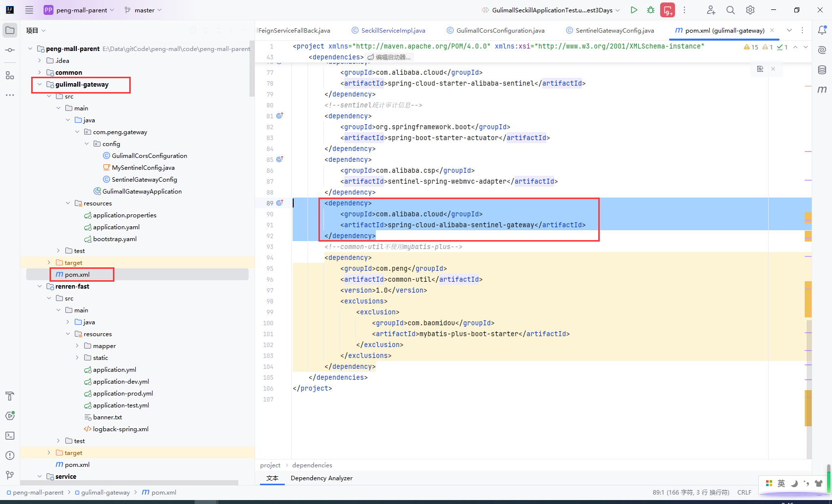This screenshot has height=504, width=832.
Task: Collapse the service module
Action: [x=40, y=476]
